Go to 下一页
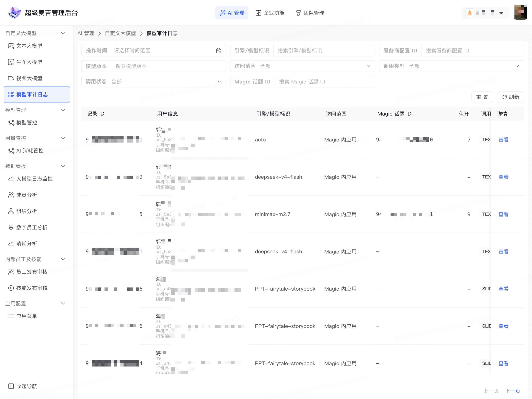 pyautogui.click(x=513, y=391)
